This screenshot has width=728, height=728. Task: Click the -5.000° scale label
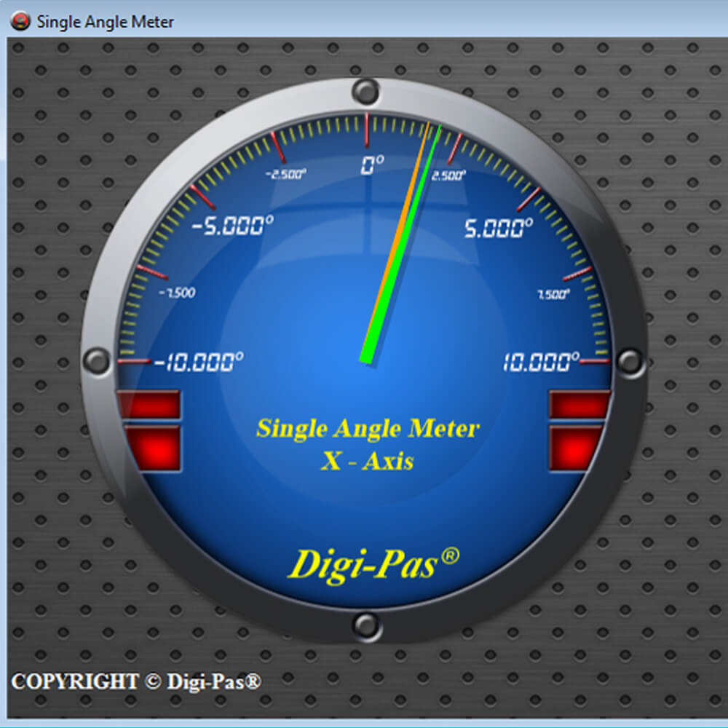click(233, 225)
